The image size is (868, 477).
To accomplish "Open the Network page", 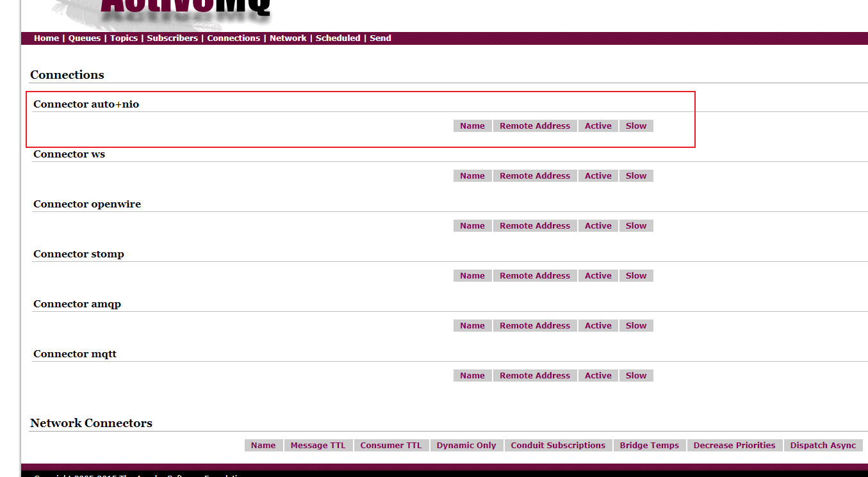I will [288, 38].
